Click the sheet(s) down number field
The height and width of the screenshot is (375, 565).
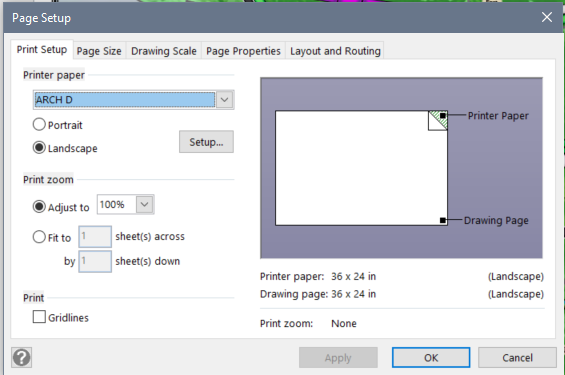click(95, 262)
